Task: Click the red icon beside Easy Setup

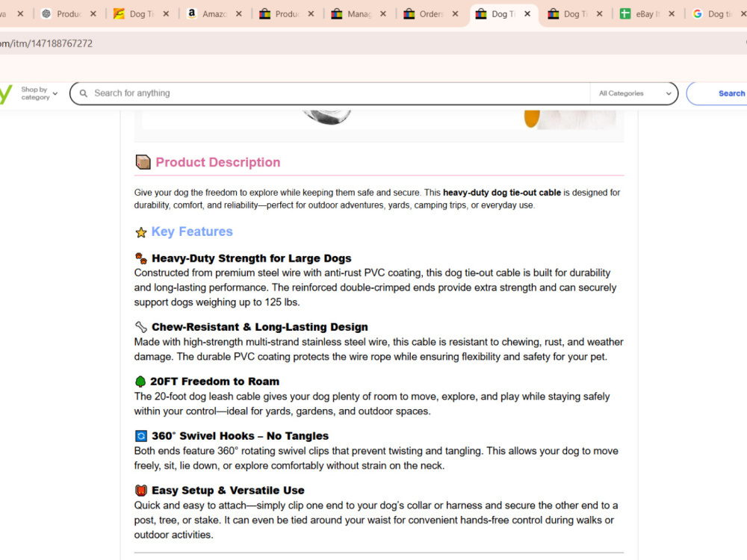Action: tap(141, 491)
